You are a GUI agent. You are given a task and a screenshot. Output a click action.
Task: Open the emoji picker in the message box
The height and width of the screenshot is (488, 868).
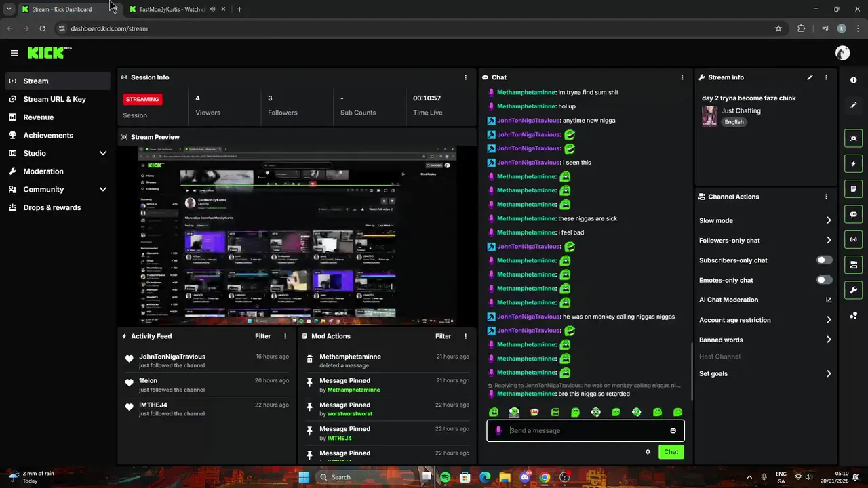(x=673, y=430)
